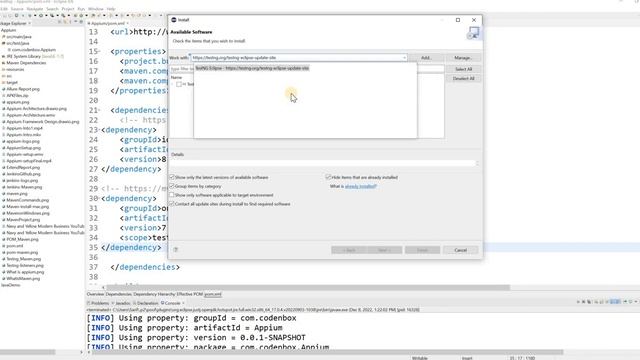The image size is (640, 360).
Task: Open the already installed link
Action: (361, 187)
